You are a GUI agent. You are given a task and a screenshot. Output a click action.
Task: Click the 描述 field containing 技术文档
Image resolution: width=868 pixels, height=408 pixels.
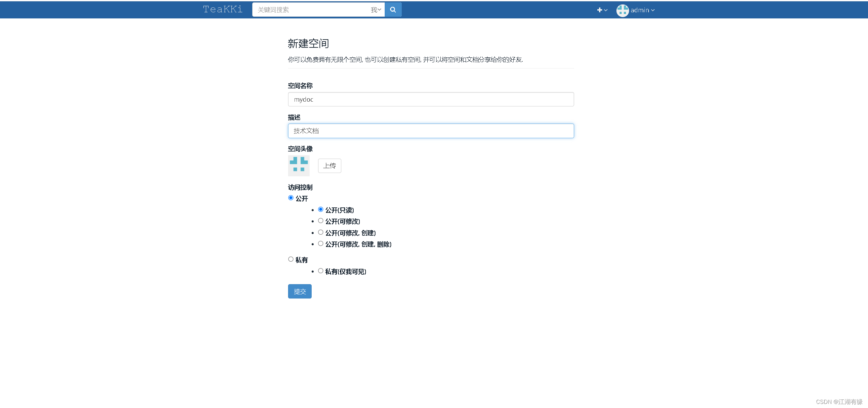(x=430, y=131)
